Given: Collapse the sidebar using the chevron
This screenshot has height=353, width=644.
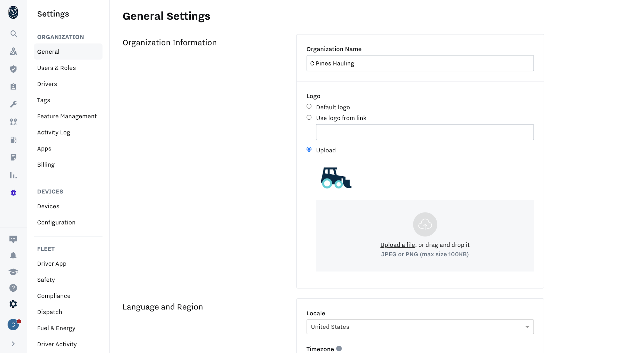Looking at the screenshot, I should (13, 344).
